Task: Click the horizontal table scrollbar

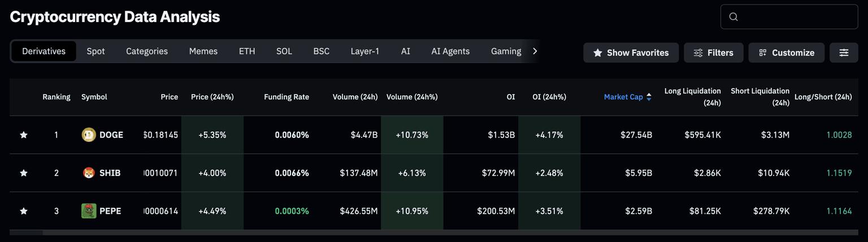Action: coord(26,232)
